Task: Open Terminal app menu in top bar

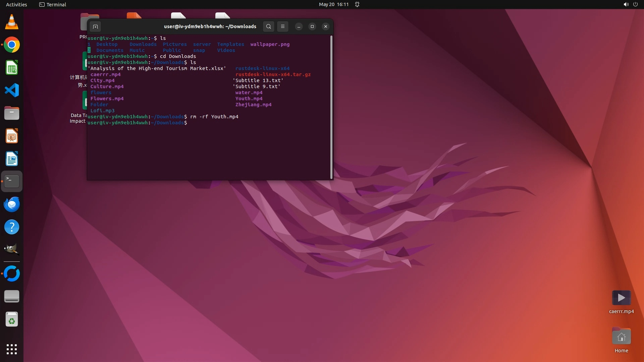Action: 53,4
